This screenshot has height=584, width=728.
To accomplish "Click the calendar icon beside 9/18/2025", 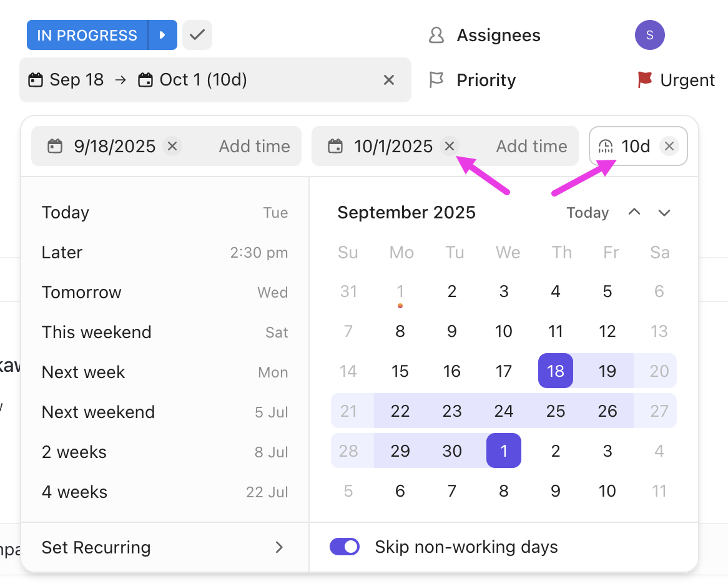I will point(56,146).
